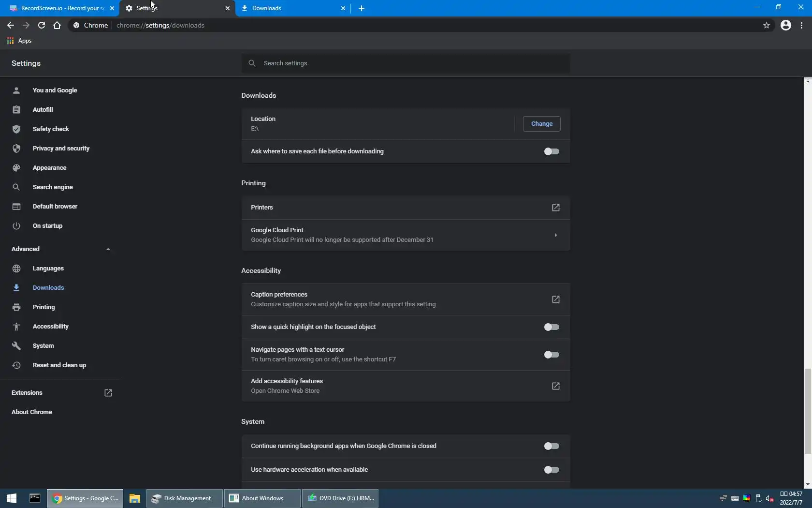The height and width of the screenshot is (508, 812).
Task: Open the Chrome profile avatar menu
Action: pos(786,25)
